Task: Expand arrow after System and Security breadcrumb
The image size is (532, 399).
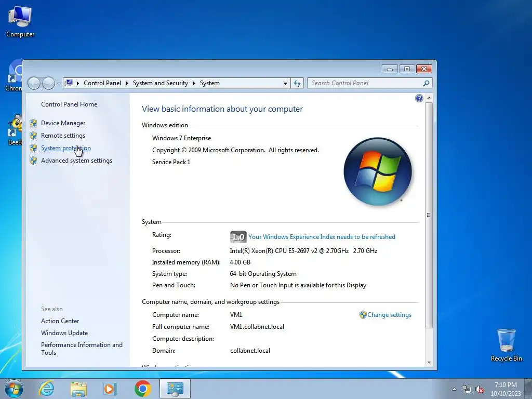Action: tap(194, 84)
